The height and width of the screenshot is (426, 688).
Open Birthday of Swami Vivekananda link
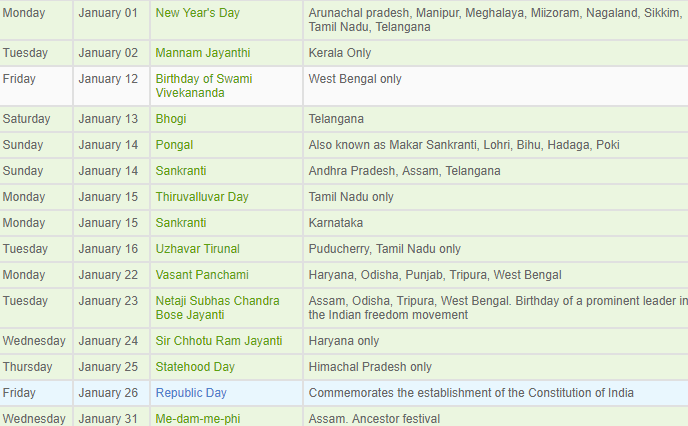[x=204, y=86]
